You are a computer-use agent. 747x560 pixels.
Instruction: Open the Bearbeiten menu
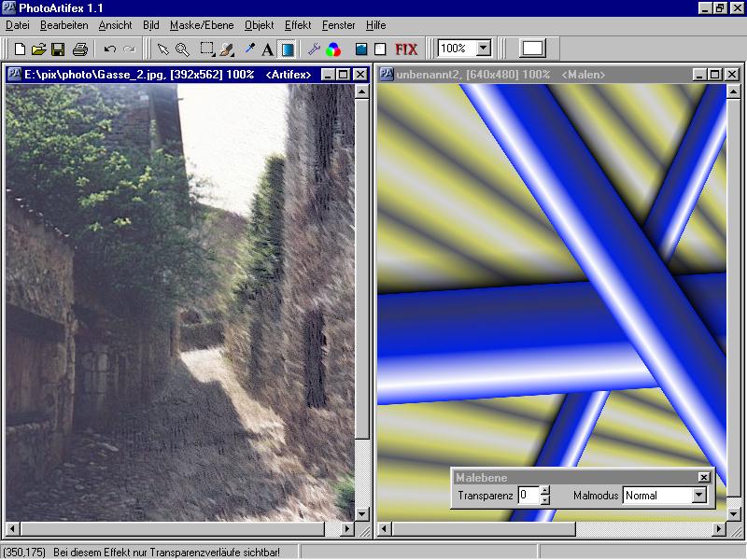point(63,25)
